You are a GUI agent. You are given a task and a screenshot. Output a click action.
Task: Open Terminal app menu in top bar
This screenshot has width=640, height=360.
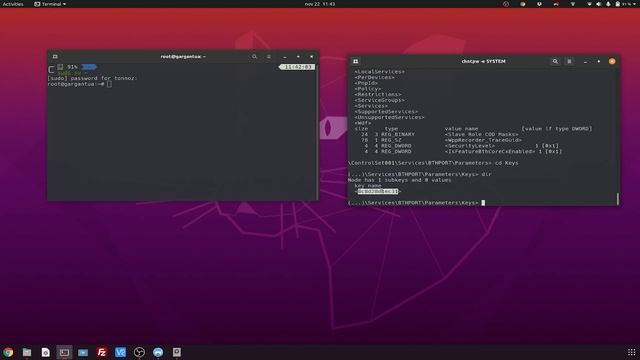[x=50, y=4]
